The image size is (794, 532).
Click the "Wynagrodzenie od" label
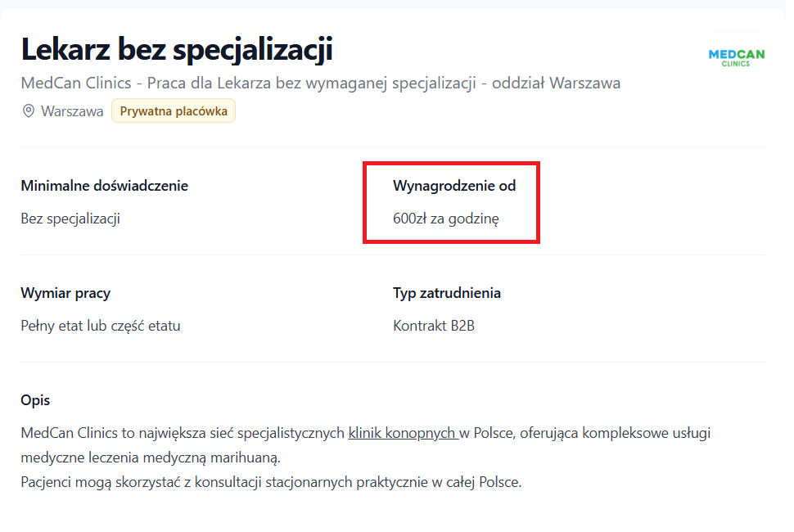454,186
